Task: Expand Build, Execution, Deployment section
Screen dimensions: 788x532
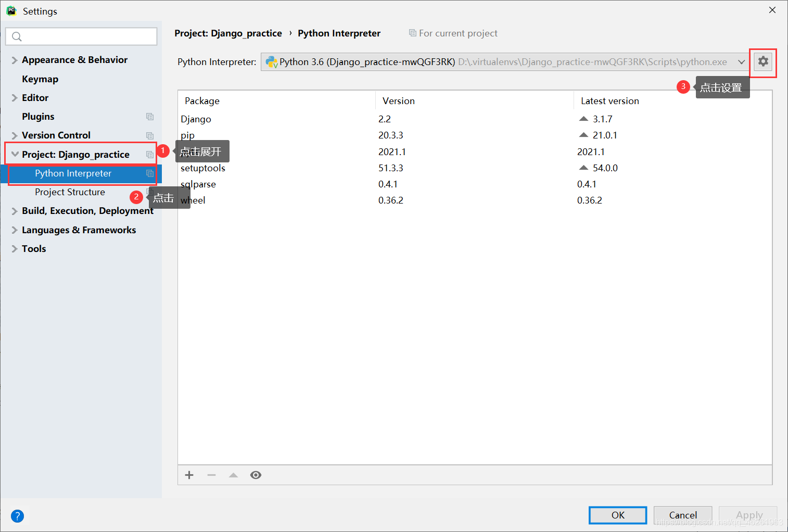Action: tap(15, 211)
